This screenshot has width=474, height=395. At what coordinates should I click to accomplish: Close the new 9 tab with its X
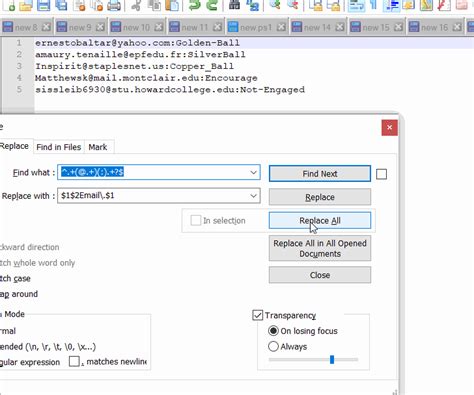100,27
